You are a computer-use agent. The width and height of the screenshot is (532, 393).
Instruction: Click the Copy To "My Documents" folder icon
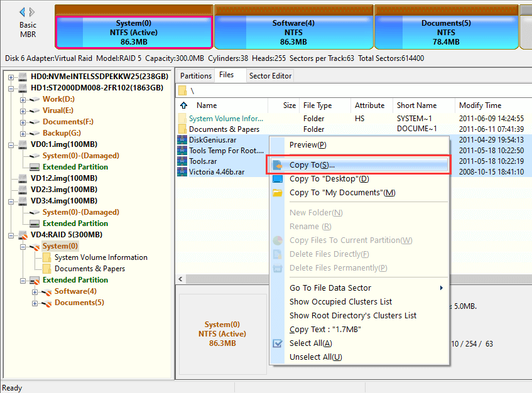tap(278, 193)
